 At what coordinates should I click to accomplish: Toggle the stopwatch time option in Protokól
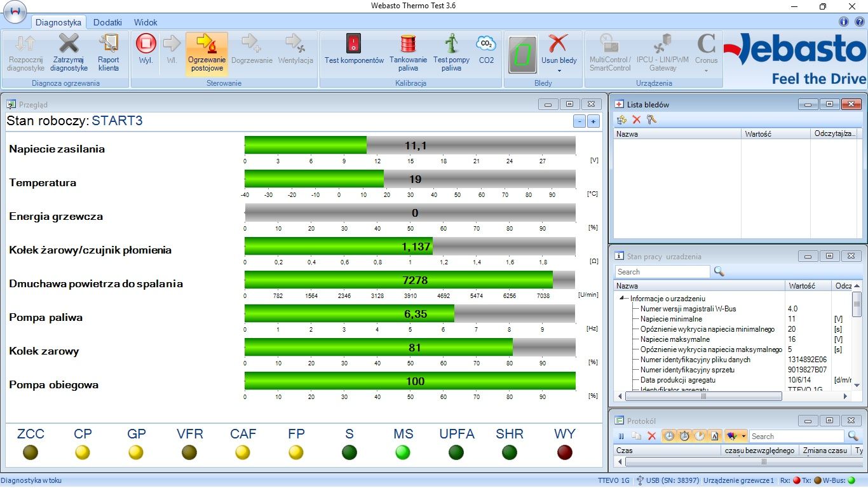(x=684, y=436)
